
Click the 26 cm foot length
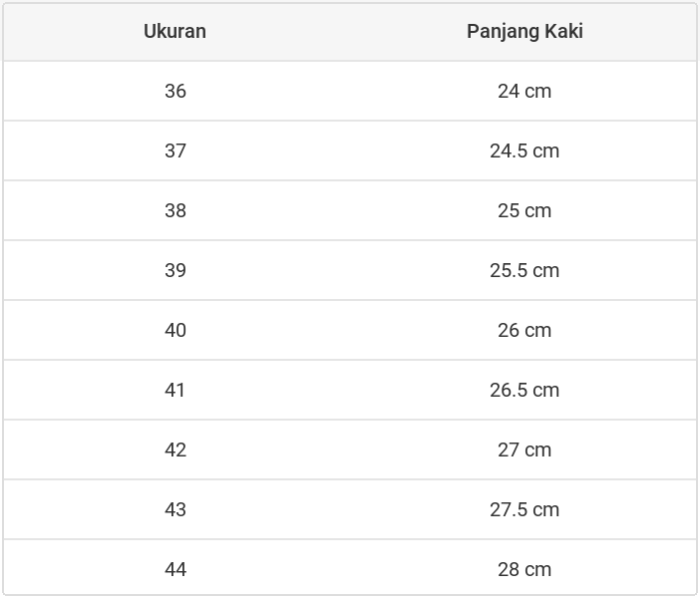coord(525,330)
